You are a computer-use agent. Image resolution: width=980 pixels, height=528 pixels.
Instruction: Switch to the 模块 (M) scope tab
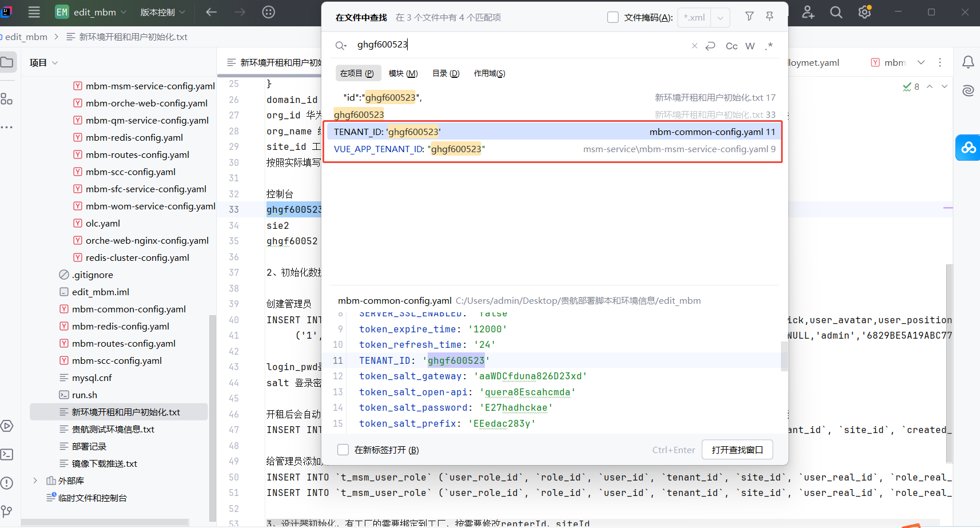[x=403, y=73]
